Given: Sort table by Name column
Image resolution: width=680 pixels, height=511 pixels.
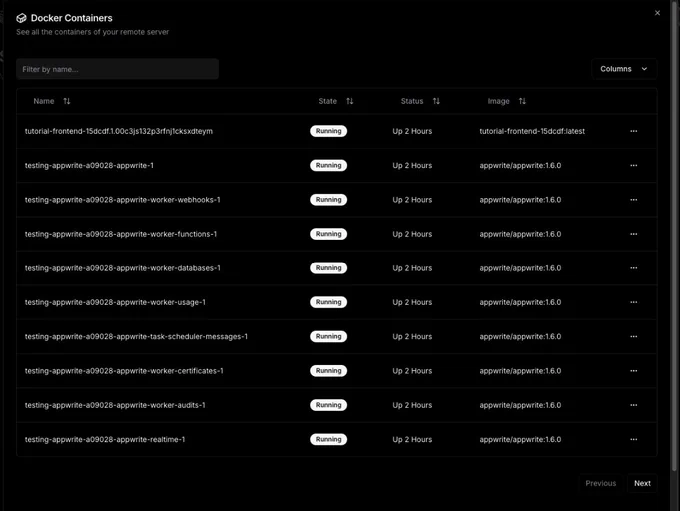Looking at the screenshot, I should [66, 101].
